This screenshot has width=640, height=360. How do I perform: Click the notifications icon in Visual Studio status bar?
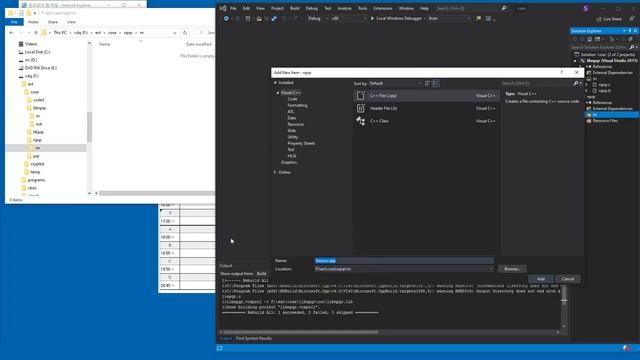(x=626, y=348)
